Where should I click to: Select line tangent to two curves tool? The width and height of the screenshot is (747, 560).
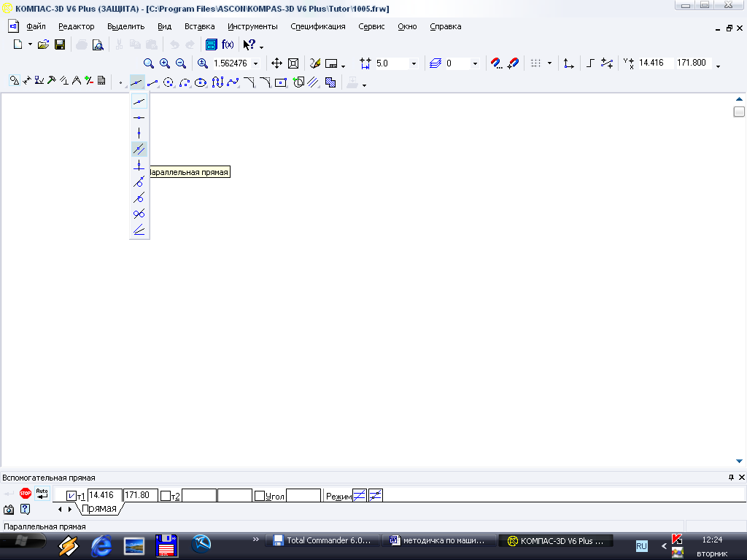click(x=139, y=214)
